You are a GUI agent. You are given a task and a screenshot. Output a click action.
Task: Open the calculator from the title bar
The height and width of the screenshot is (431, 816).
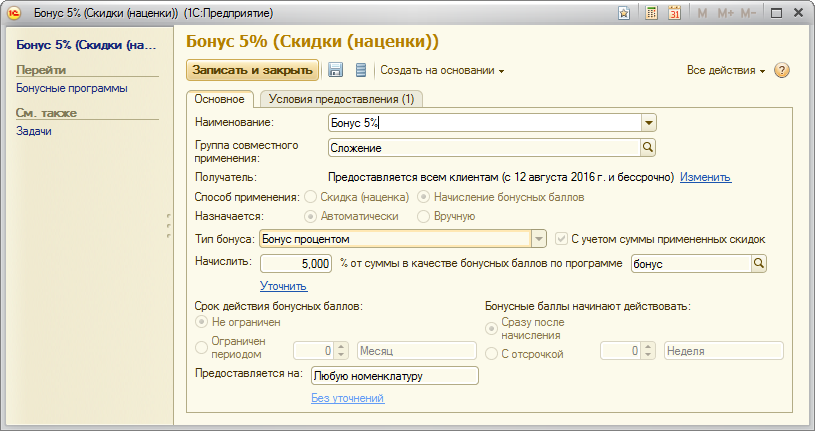tap(652, 14)
